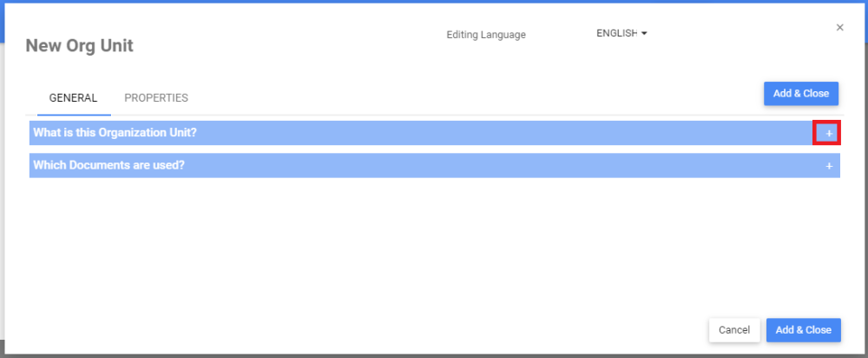This screenshot has height=358, width=868.
Task: Open the PROPERTIES tab
Action: [x=156, y=98]
